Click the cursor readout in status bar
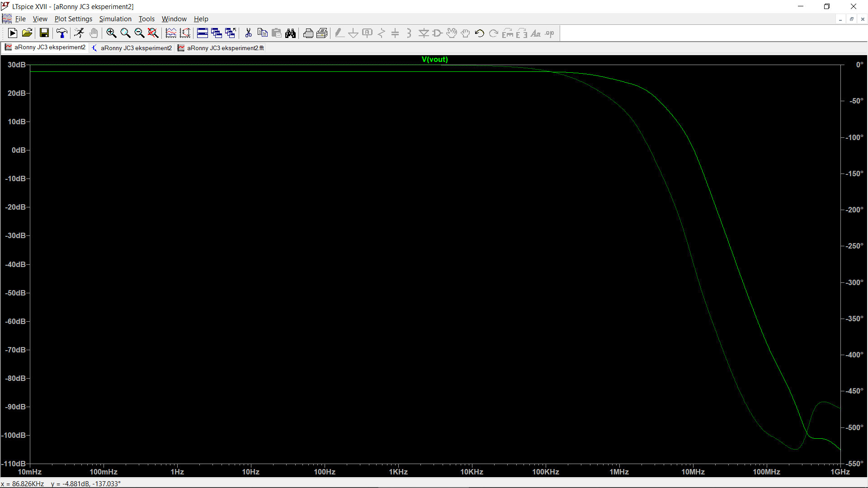The height and width of the screenshot is (488, 868). coord(61,483)
